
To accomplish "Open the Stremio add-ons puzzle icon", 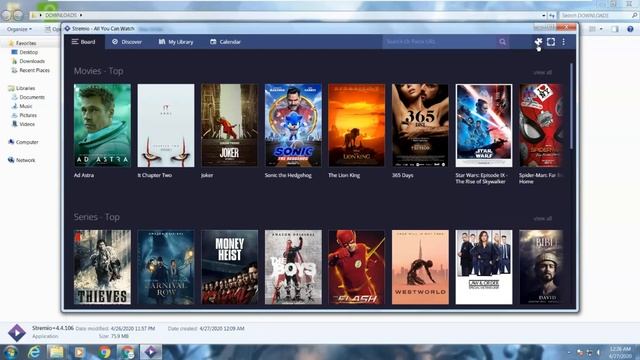I will pos(538,42).
